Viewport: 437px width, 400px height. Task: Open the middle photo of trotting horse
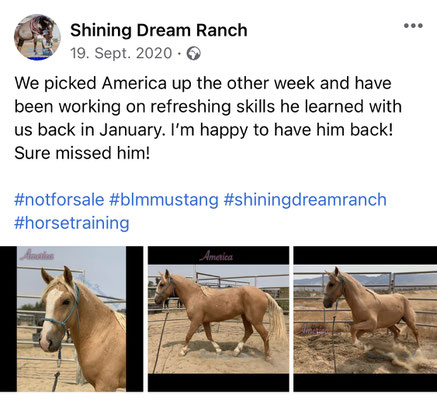click(218, 319)
